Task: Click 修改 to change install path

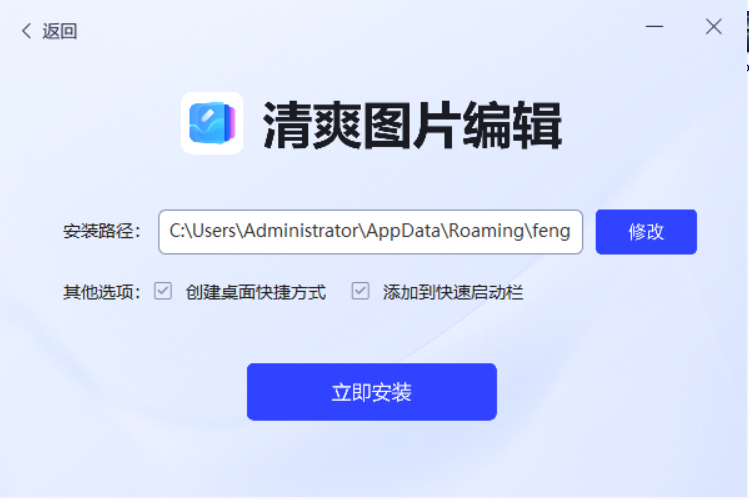Action: 646,232
